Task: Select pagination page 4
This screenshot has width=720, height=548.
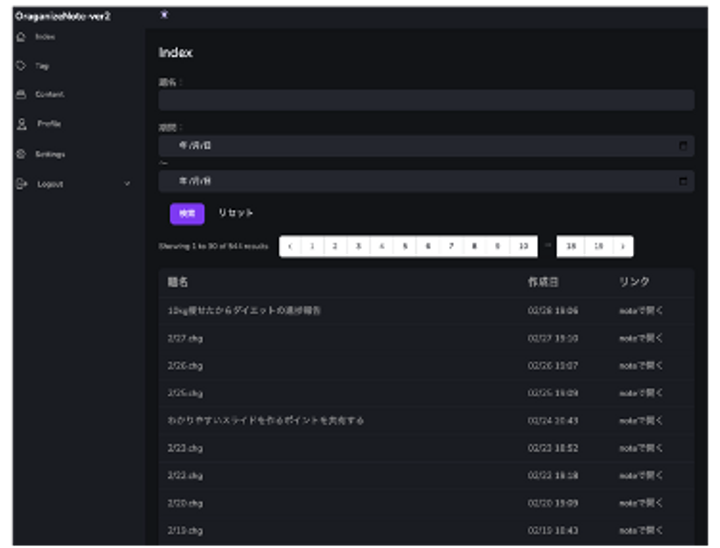Action: (x=382, y=246)
